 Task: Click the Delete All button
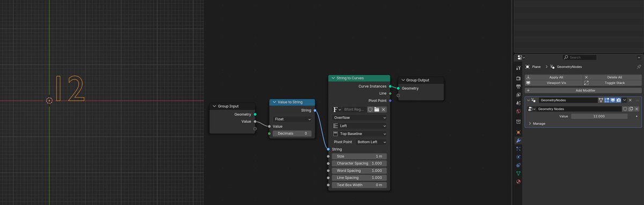(x=612, y=77)
